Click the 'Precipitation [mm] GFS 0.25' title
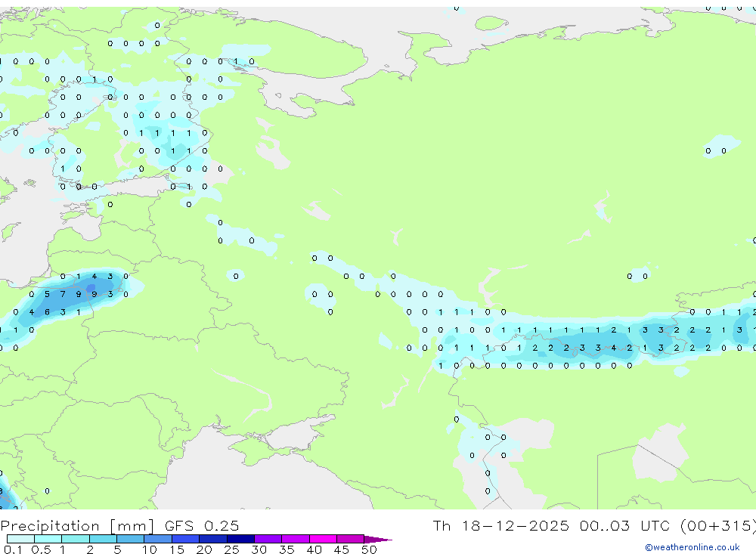The image size is (756, 554). pos(119,526)
